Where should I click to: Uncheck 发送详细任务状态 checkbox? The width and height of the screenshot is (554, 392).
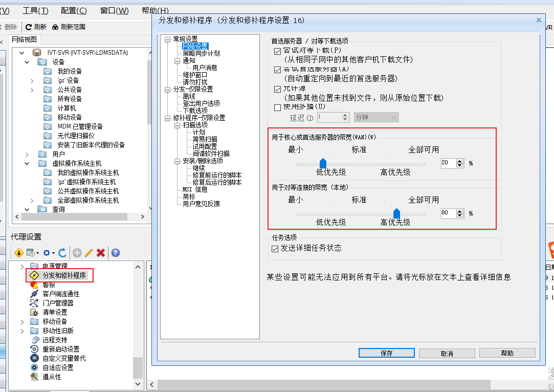click(276, 249)
